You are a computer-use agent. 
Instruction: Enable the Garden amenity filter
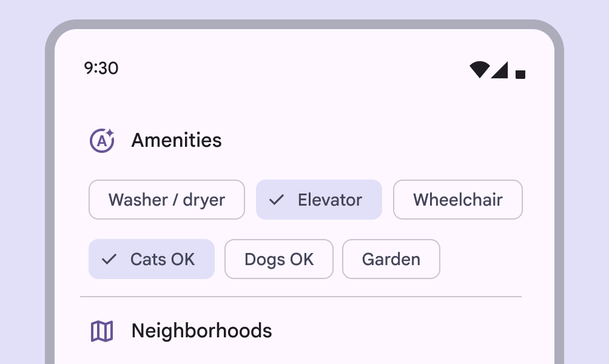(391, 259)
